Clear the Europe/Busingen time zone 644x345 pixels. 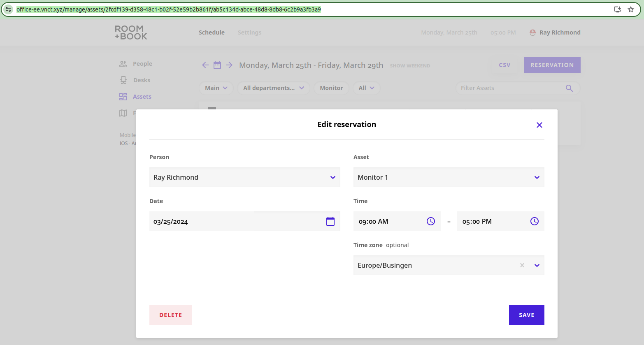click(522, 265)
